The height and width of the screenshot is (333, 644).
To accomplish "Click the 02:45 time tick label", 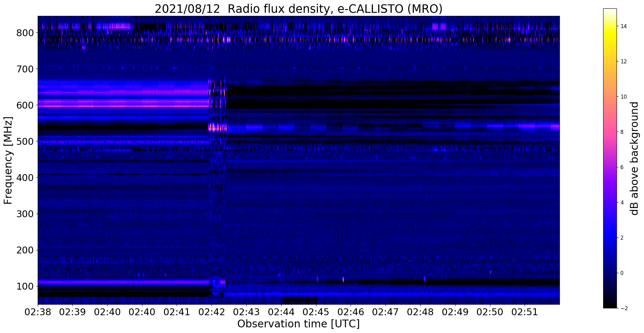I will (x=316, y=312).
